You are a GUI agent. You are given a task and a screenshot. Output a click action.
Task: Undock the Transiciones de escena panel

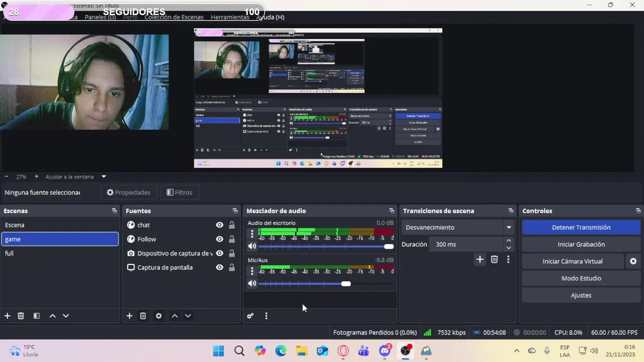pyautogui.click(x=511, y=211)
